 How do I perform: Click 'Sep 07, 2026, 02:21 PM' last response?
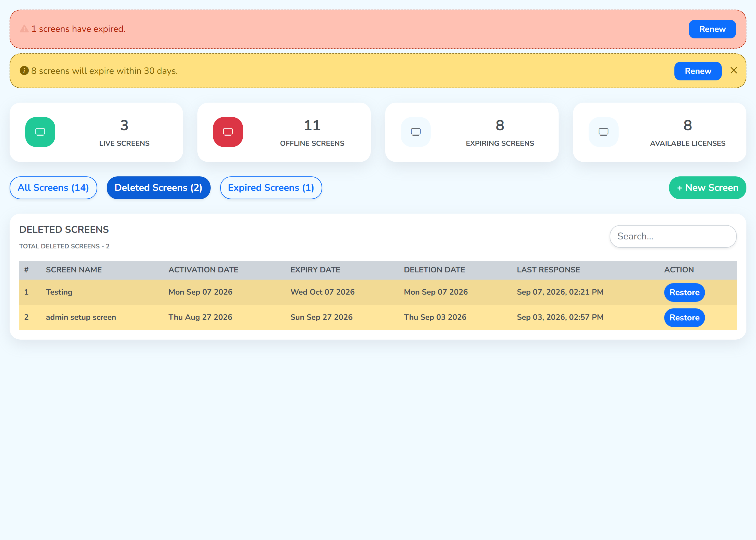560,292
